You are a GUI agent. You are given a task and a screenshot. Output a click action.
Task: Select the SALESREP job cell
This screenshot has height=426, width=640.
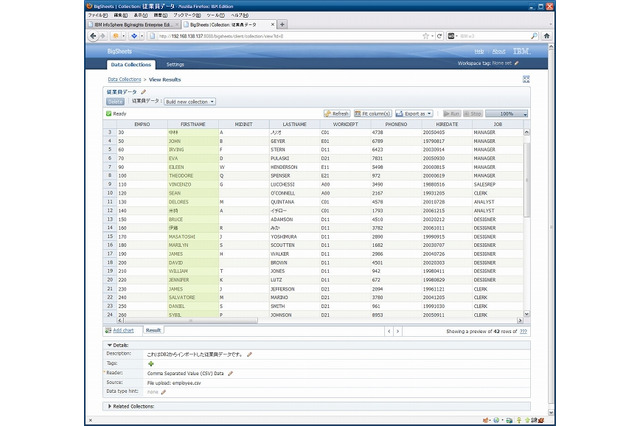click(497, 184)
